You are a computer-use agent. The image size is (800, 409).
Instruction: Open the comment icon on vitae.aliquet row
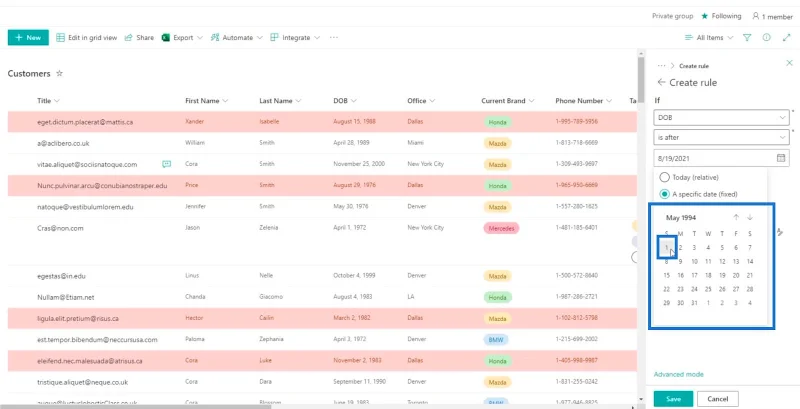click(166, 164)
